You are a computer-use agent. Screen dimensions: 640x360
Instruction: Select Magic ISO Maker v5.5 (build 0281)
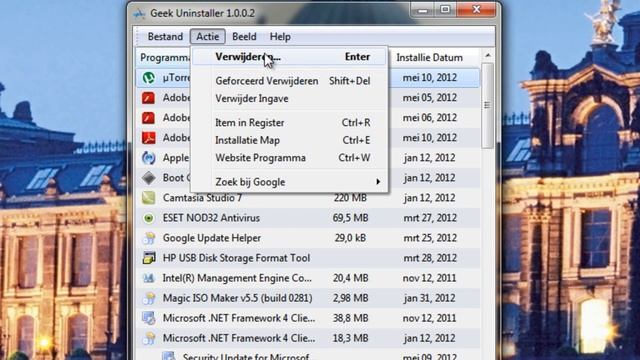(308, 298)
